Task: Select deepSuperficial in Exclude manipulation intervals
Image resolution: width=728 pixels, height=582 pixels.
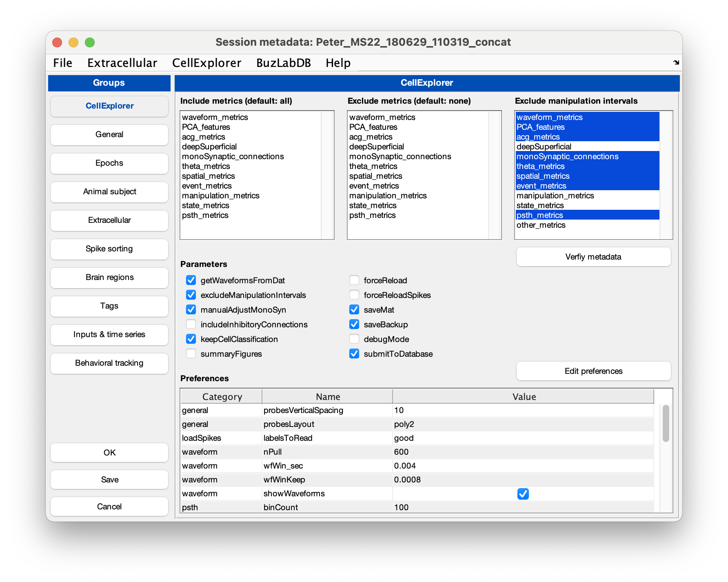Action: coord(587,147)
